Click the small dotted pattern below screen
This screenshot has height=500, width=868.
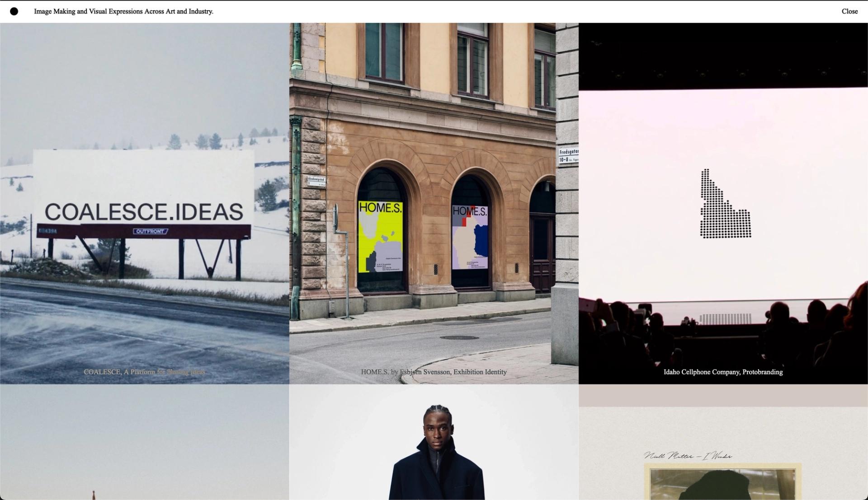tap(725, 319)
